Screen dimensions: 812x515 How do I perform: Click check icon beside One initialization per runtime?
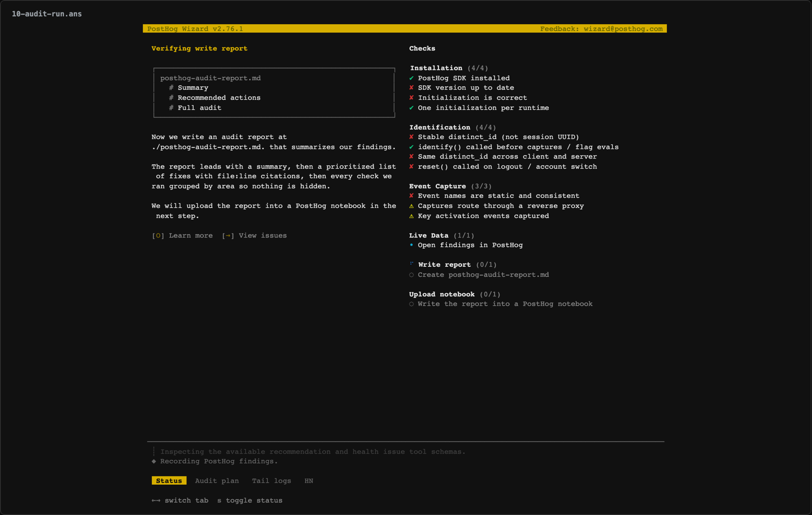coord(412,108)
